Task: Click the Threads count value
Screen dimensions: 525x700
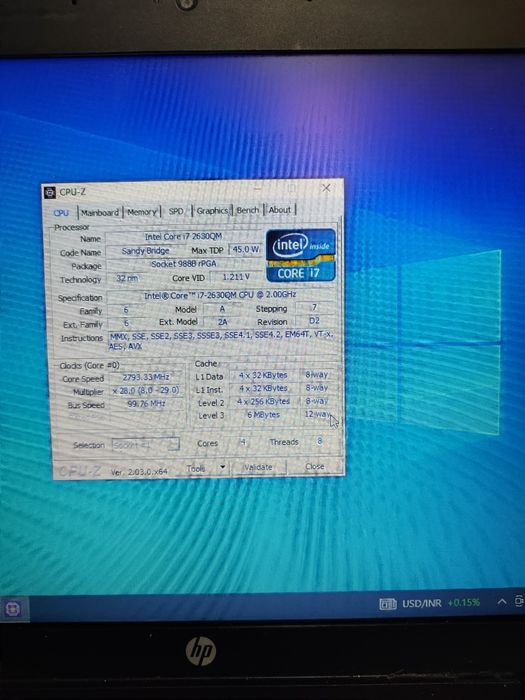Action: [x=320, y=441]
